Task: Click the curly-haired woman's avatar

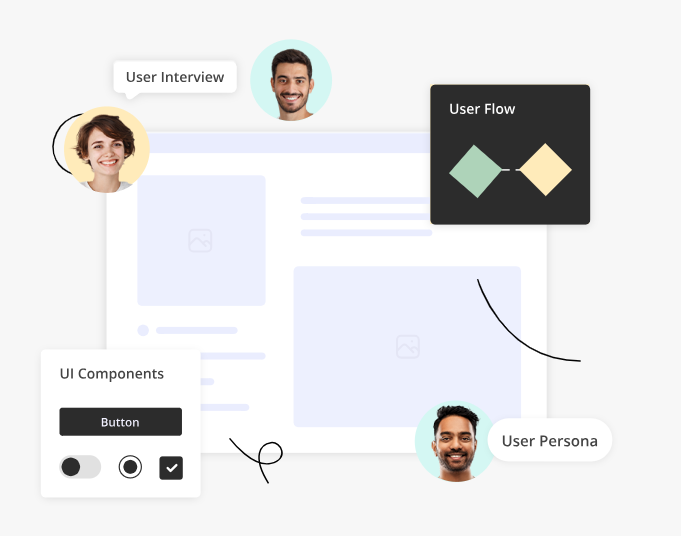Action: [x=106, y=149]
